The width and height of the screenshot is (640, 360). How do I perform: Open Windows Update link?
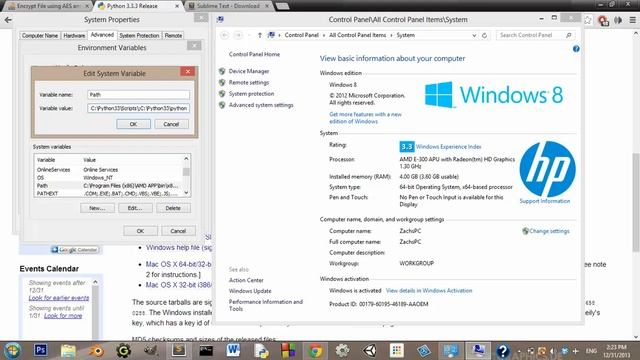tap(250, 291)
